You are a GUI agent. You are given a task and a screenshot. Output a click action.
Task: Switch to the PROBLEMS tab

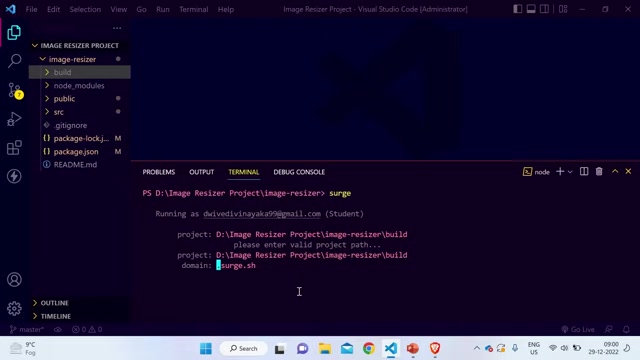point(159,172)
